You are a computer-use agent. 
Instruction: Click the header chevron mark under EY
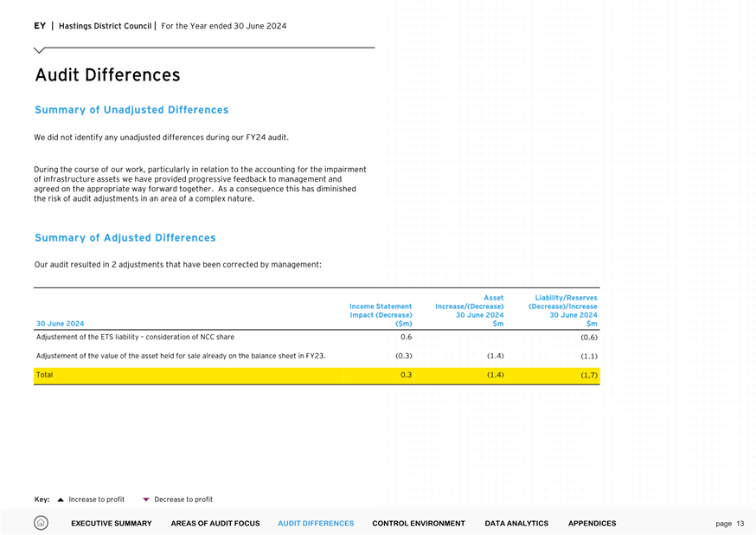point(40,49)
